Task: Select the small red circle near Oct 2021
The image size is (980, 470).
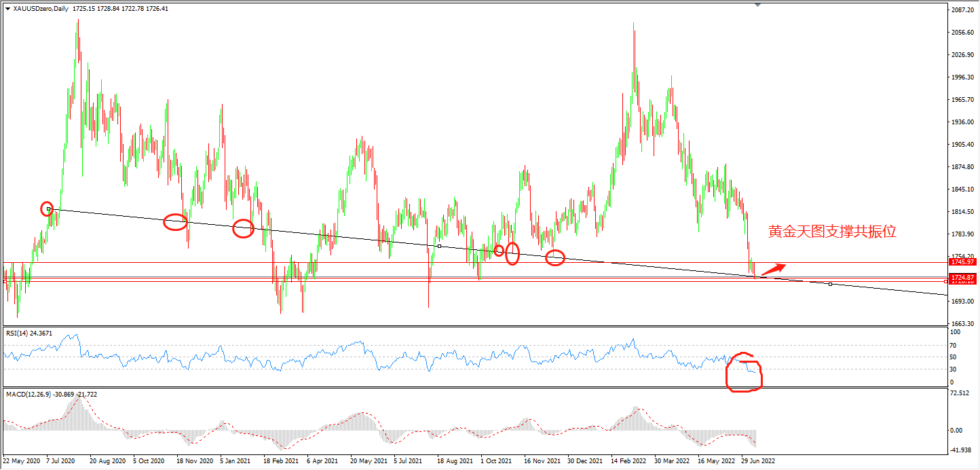Action: 499,251
